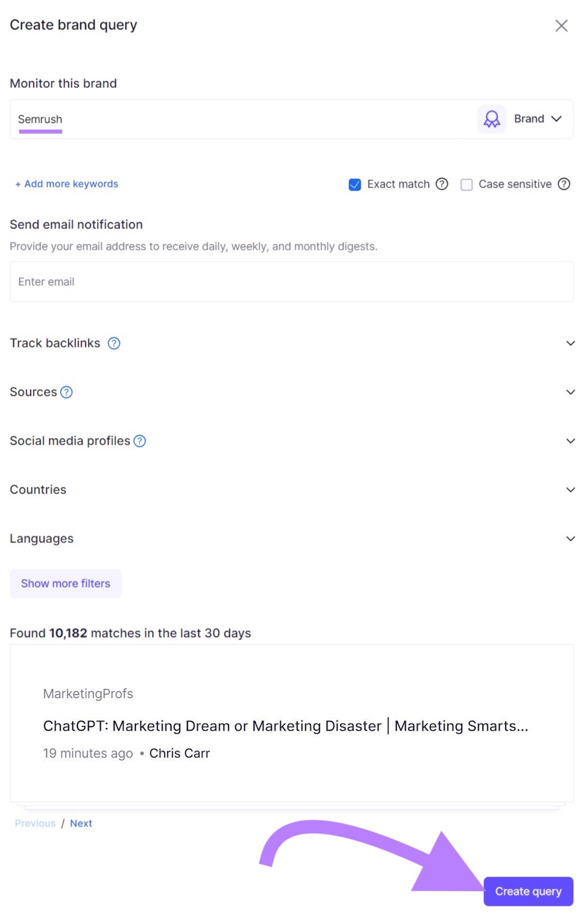Expand the Social media profiles section
The height and width of the screenshot is (915, 588).
click(570, 441)
